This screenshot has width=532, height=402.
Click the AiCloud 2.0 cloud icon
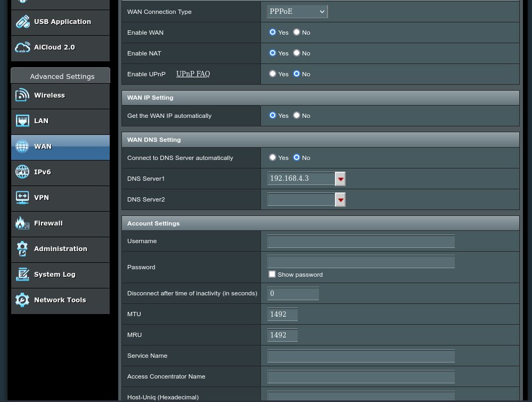pyautogui.click(x=22, y=47)
